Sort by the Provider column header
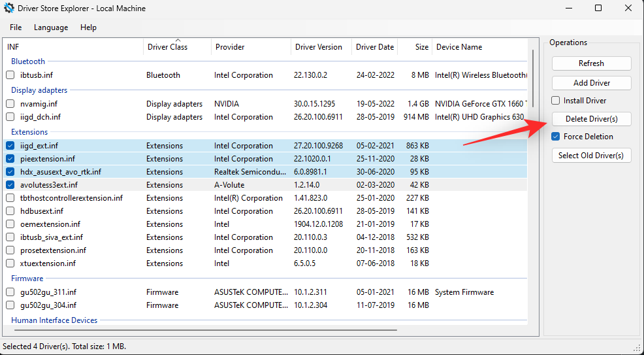 click(251, 47)
